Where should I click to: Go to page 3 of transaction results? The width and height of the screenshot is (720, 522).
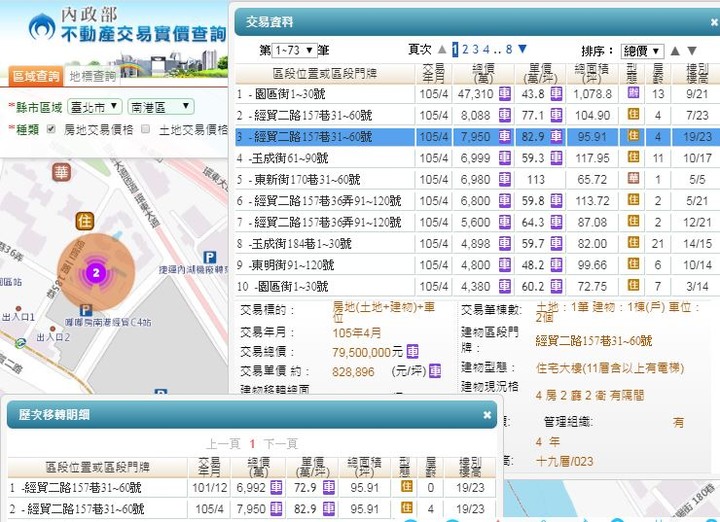[476, 49]
